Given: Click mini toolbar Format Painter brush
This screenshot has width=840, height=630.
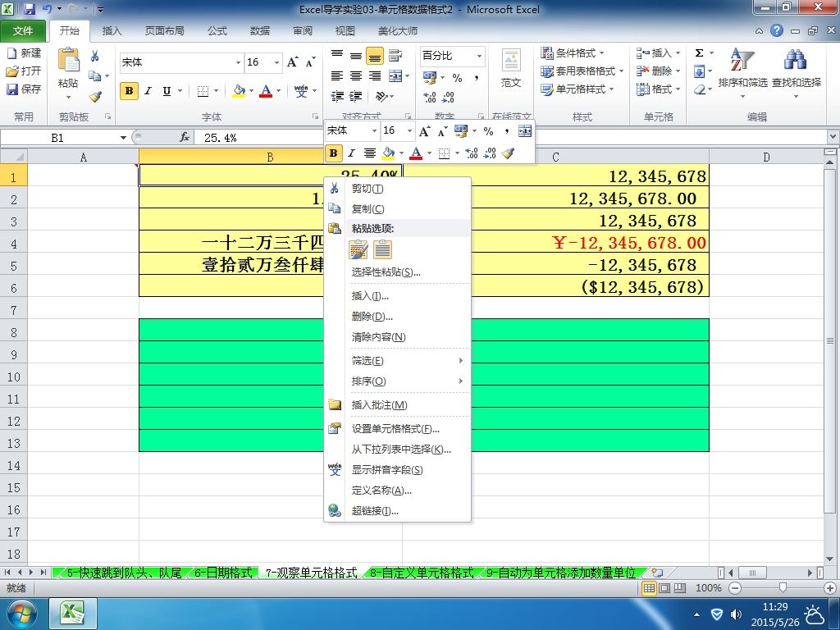Looking at the screenshot, I should [508, 153].
